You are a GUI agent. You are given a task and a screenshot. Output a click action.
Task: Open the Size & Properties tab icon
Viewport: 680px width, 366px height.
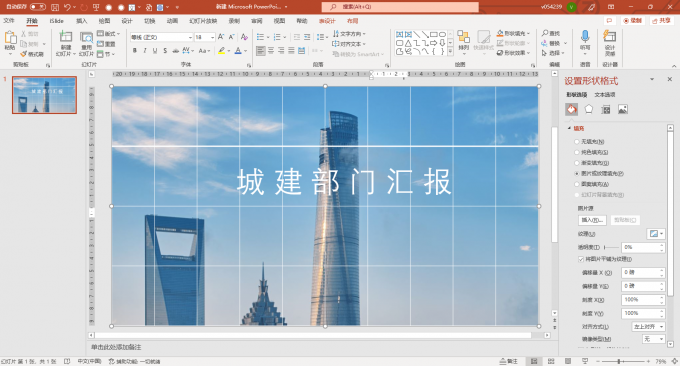[606, 110]
